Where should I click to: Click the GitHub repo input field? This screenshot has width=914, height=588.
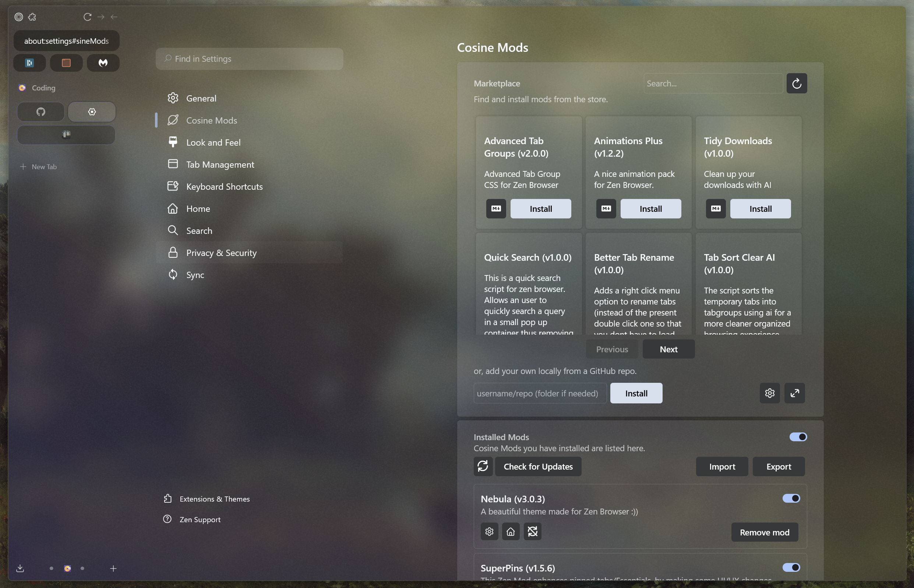pos(540,393)
